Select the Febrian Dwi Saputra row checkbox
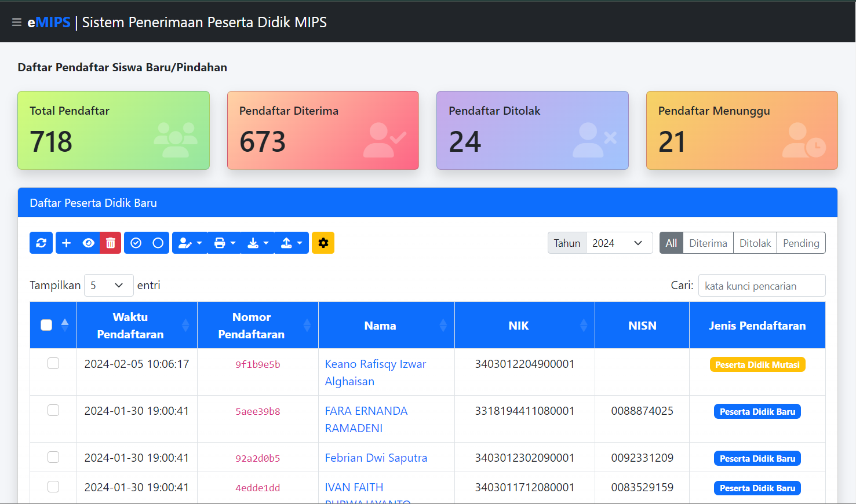The image size is (856, 504). pyautogui.click(x=53, y=457)
